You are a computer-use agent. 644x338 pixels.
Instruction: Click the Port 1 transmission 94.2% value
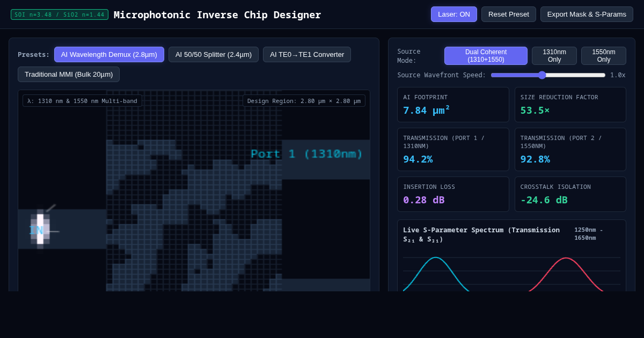point(418,159)
